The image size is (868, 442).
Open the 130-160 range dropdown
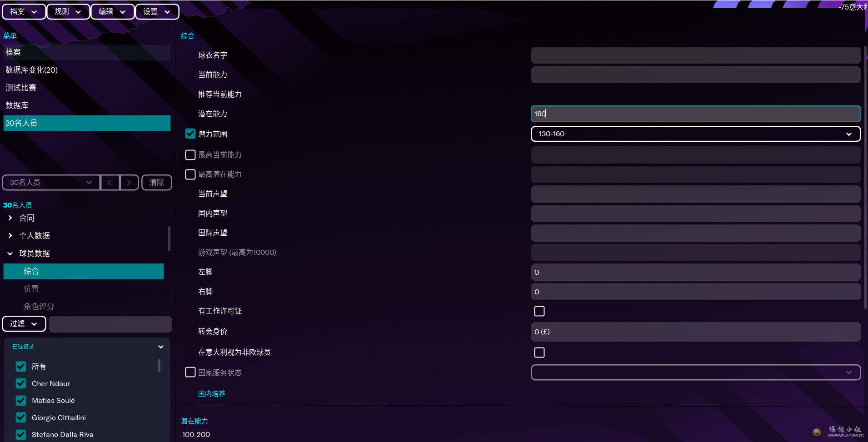[696, 134]
